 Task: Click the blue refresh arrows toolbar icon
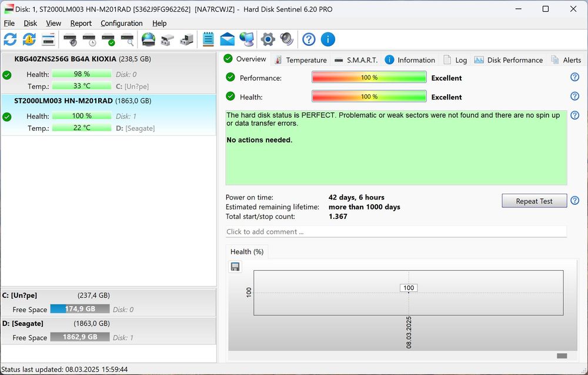10,39
